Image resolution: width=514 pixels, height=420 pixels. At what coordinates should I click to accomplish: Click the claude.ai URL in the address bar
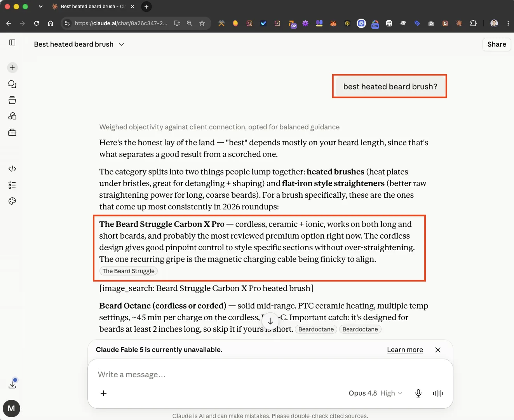[x=121, y=23]
